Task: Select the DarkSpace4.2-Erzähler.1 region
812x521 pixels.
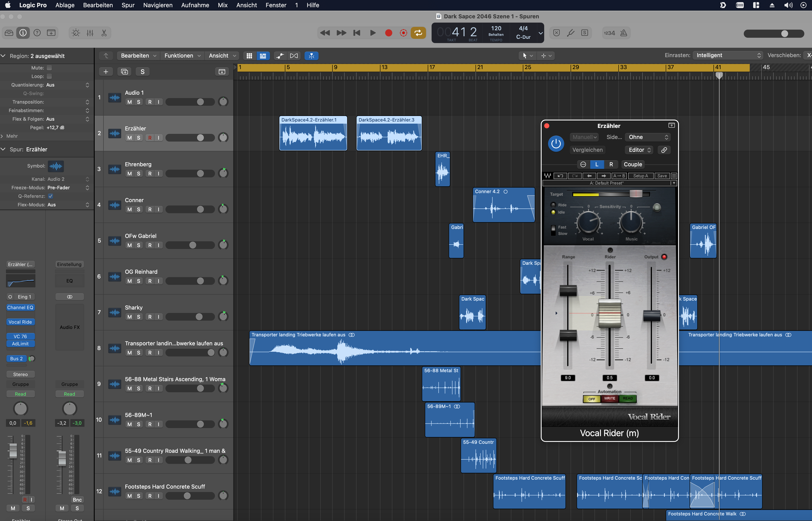Action: click(313, 133)
